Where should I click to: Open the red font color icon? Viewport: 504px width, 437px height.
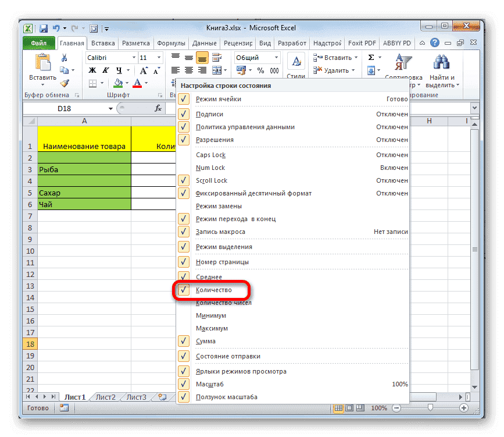pos(138,83)
